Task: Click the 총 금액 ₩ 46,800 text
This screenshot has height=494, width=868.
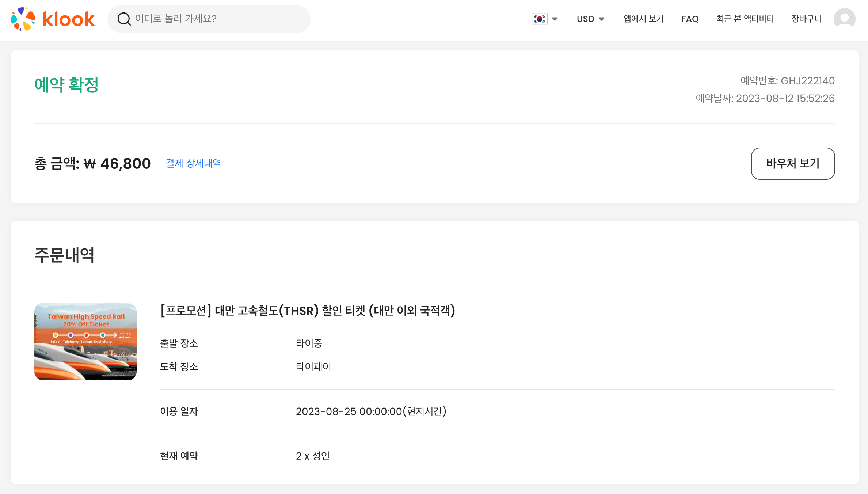Action: click(x=92, y=164)
